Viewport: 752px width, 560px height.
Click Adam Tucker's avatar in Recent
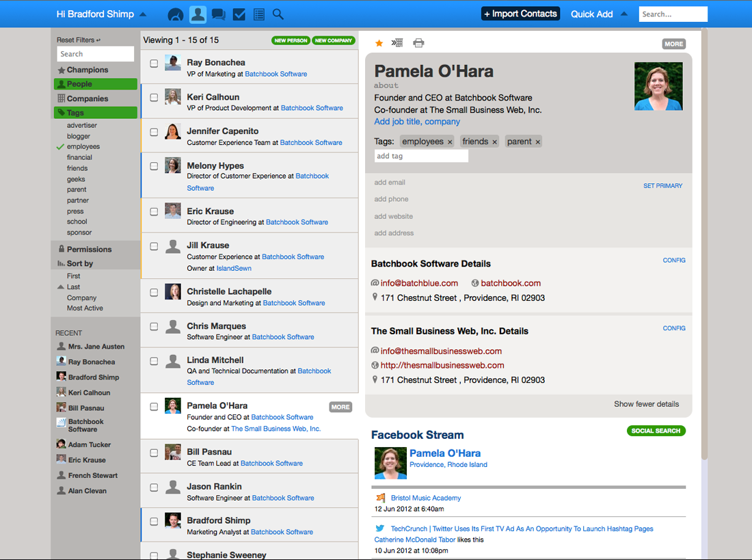click(x=62, y=444)
